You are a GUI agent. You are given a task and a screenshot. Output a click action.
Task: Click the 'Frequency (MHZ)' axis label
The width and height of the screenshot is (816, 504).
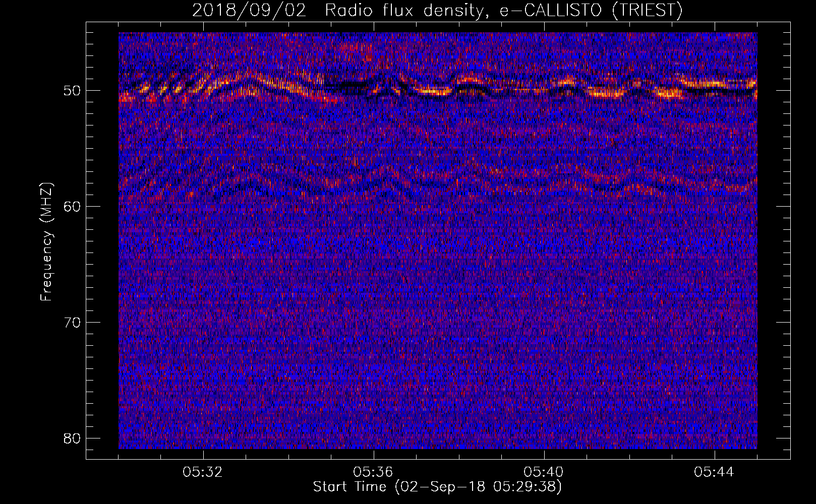(x=46, y=242)
